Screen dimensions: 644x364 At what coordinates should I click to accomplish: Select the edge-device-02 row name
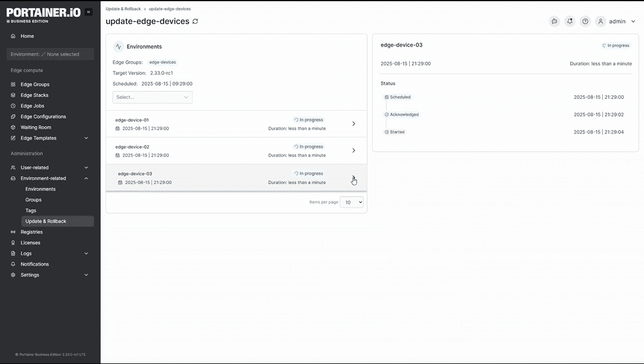132,147
